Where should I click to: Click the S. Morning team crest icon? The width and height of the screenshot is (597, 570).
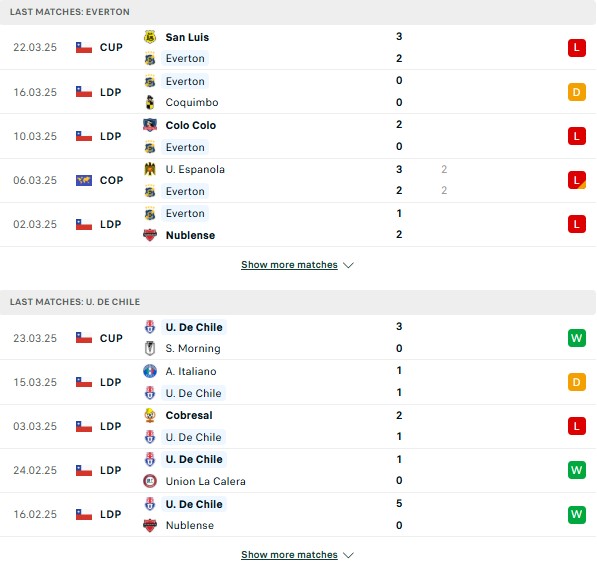[150, 348]
